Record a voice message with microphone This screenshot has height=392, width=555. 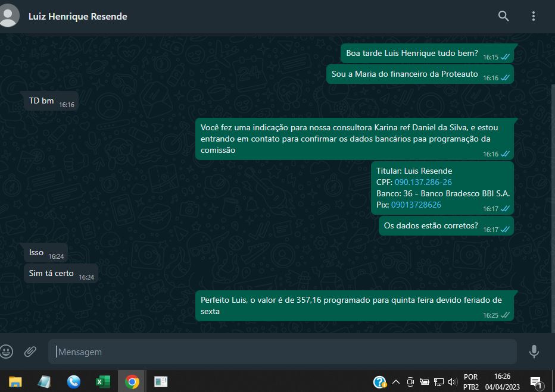coord(534,352)
